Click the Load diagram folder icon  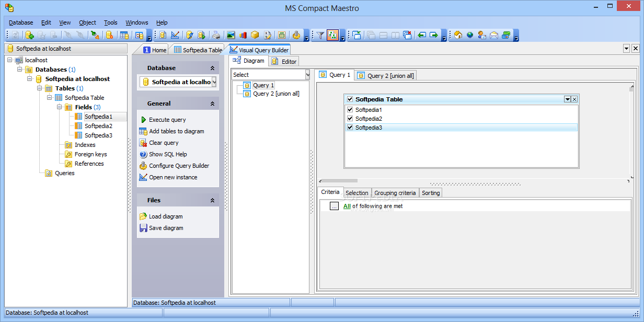pos(143,216)
